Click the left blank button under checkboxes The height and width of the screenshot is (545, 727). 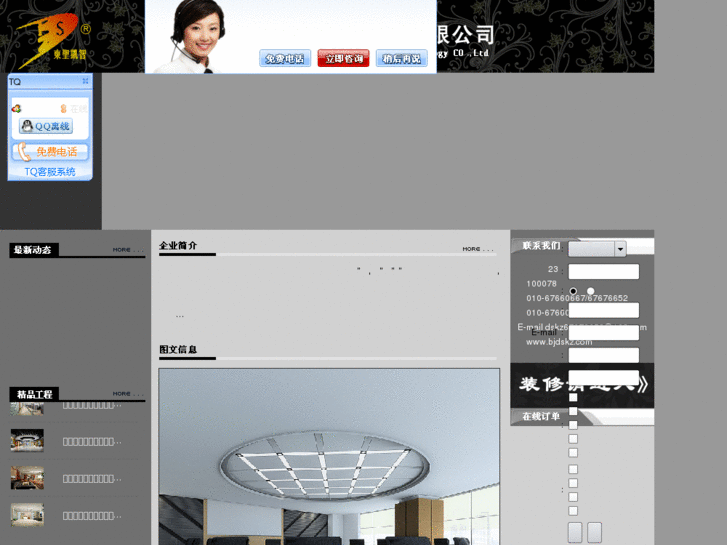point(575,532)
